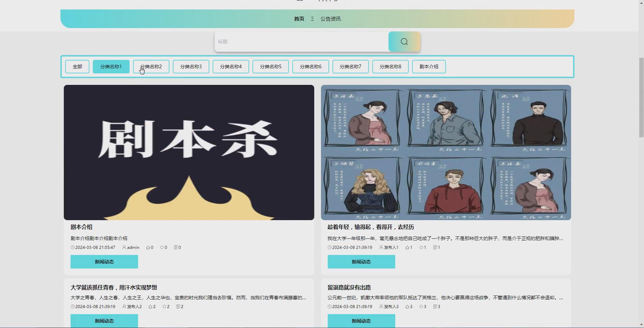Viewport: 644px width, 328px height.
Task: Select the 剧本介绍 category filter
Action: [429, 66]
